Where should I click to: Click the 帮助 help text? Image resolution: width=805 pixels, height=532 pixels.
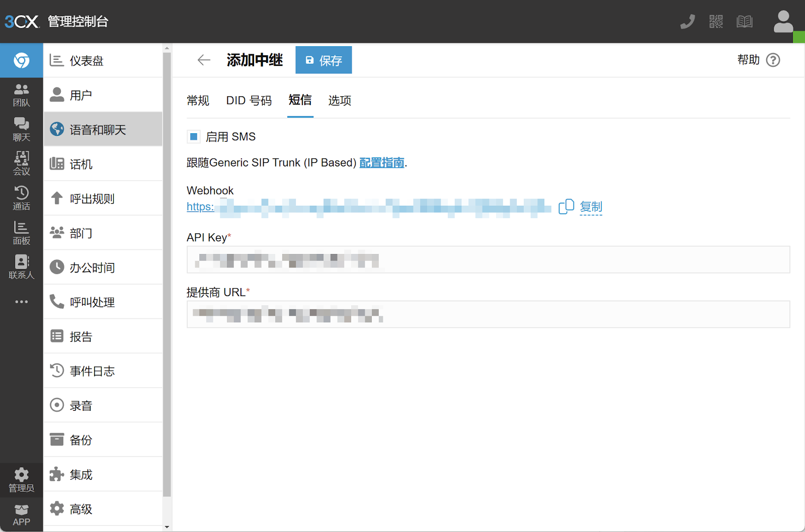[748, 60]
